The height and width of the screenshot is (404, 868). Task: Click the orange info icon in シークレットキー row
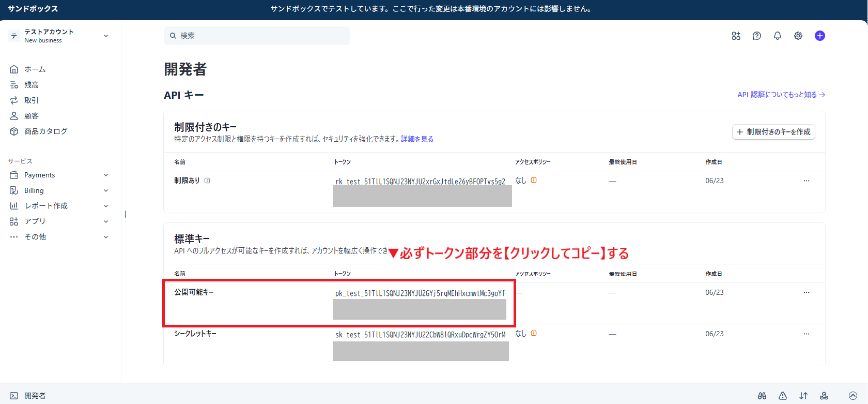coord(534,333)
